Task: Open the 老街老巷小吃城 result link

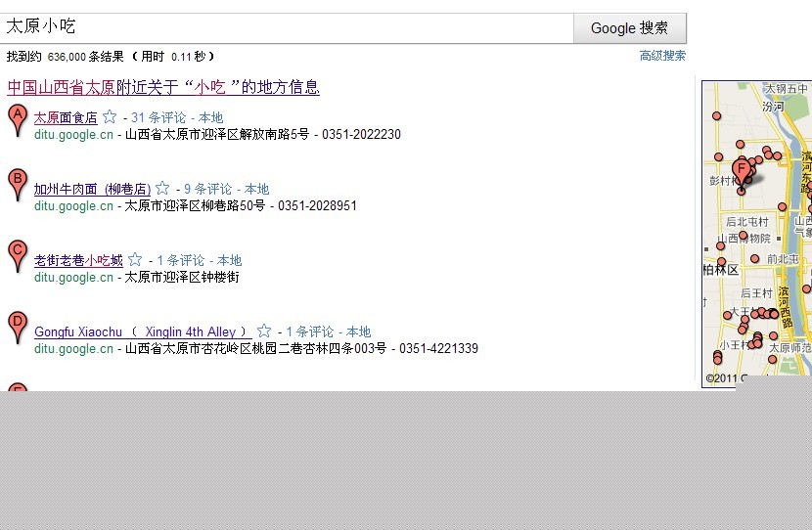Action: click(x=78, y=260)
